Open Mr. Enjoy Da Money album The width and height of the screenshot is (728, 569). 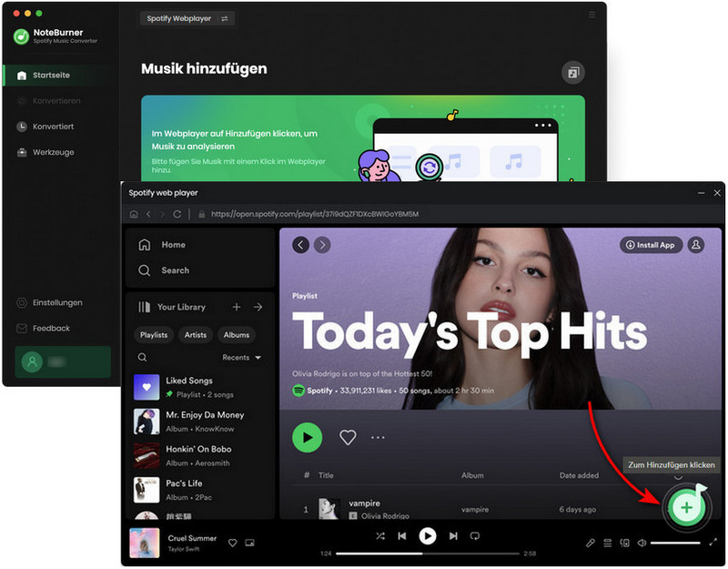(x=199, y=422)
